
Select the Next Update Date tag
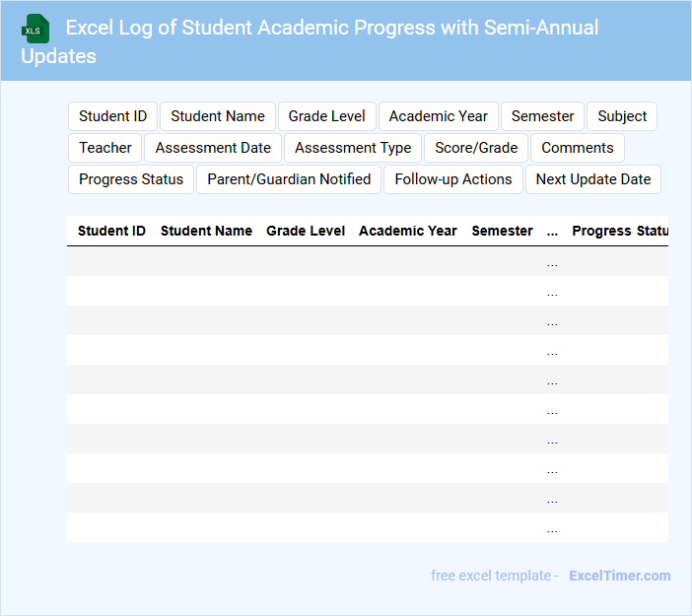tap(593, 179)
